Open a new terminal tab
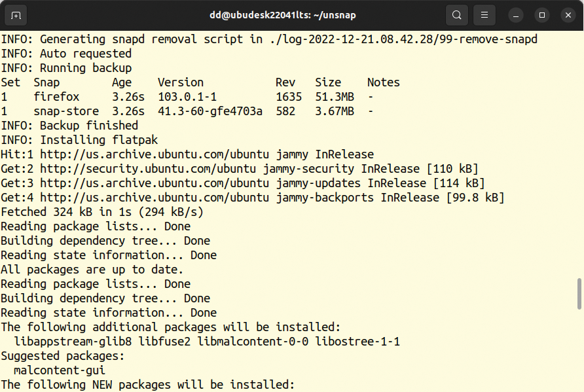584x392 pixels. pos(16,15)
